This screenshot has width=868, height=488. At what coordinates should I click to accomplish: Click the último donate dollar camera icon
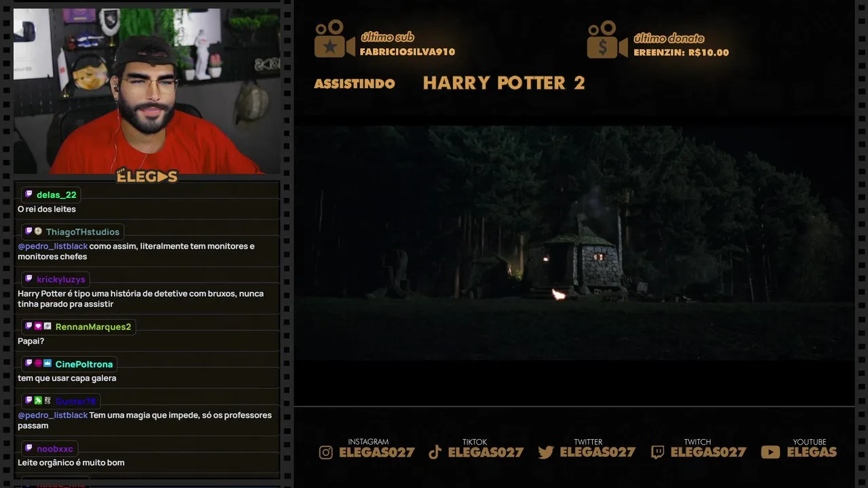pos(607,39)
